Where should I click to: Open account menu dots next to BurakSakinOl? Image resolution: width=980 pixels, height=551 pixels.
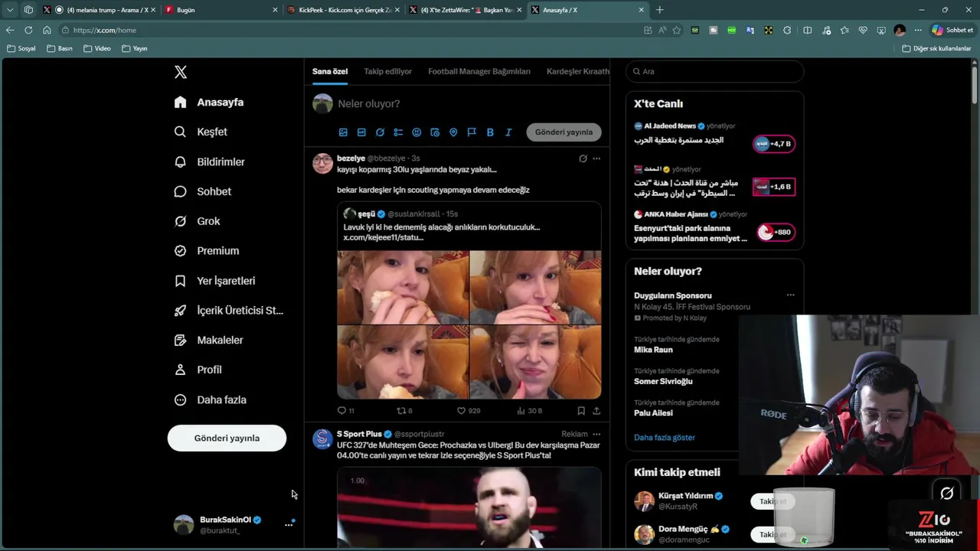coord(289,524)
